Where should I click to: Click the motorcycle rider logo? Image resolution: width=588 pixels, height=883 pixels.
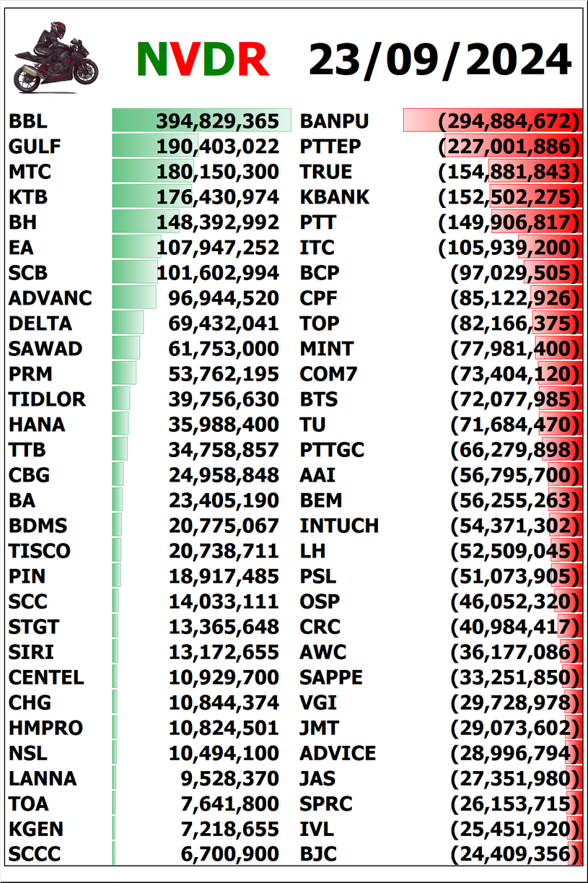click(56, 57)
